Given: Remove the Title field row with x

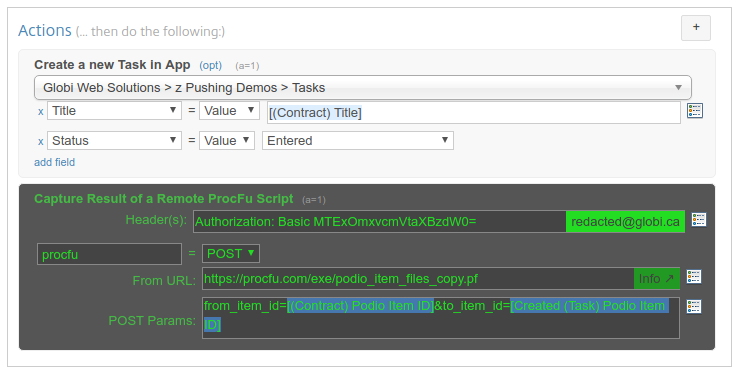Looking at the screenshot, I should point(41,112).
